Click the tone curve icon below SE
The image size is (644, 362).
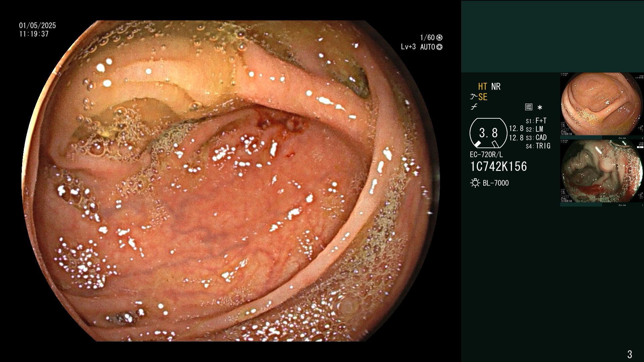point(474,107)
